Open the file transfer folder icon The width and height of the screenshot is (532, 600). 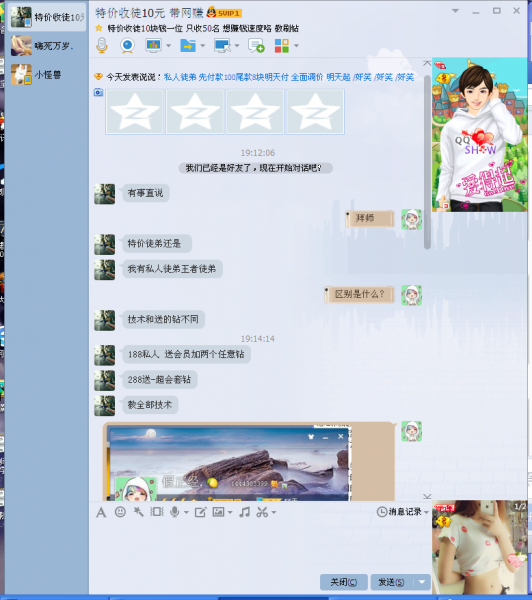188,46
